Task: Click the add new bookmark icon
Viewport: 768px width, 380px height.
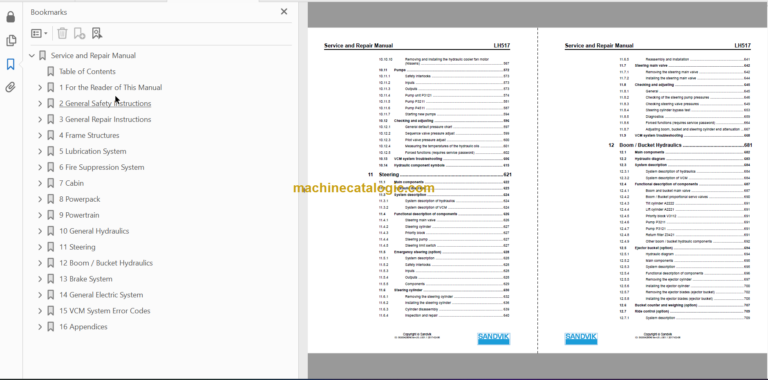Action: [79, 33]
